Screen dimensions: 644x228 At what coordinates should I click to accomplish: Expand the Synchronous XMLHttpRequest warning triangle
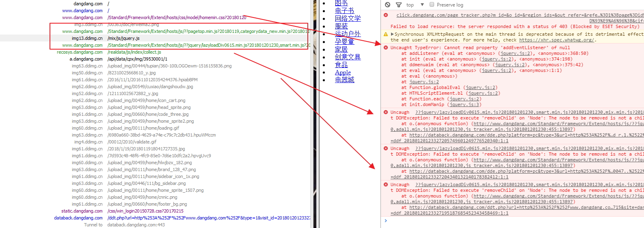(392, 35)
